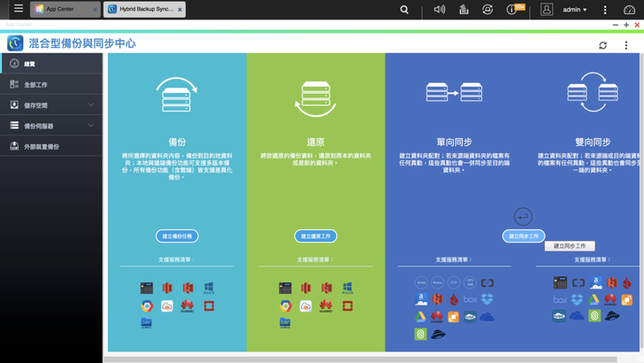Screen dimensions: 644x363
Task: Open the notification info icon with badge
Action: point(513,10)
